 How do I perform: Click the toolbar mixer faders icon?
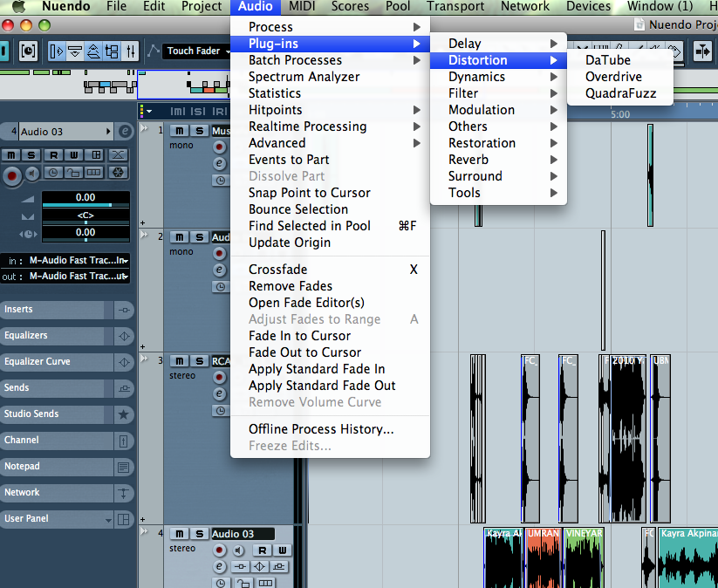pos(131,51)
